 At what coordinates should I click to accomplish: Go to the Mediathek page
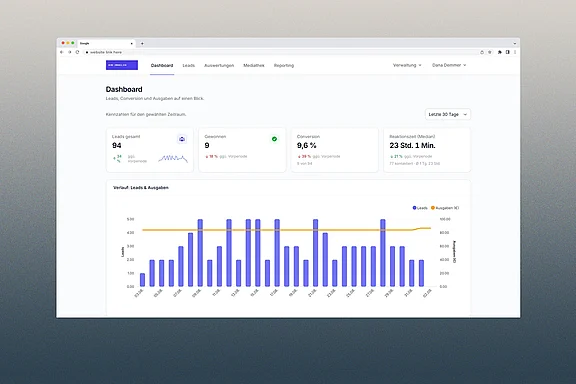[254, 65]
